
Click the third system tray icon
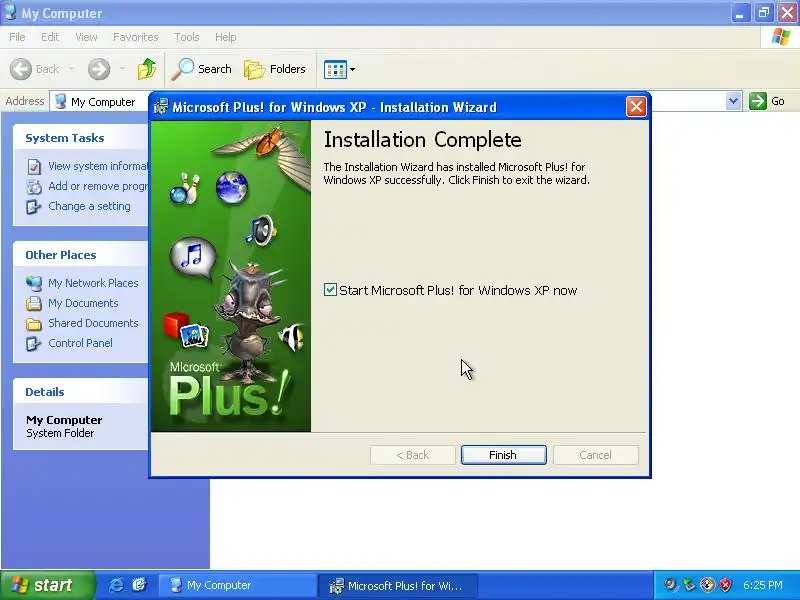click(x=707, y=585)
